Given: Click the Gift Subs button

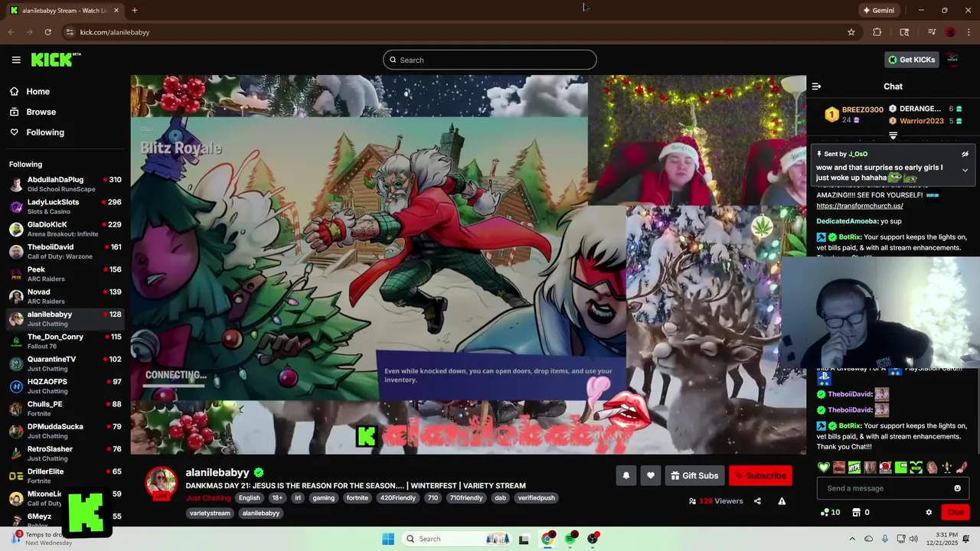Looking at the screenshot, I should point(694,475).
